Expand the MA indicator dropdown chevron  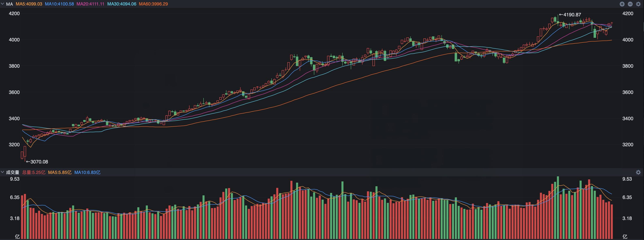pos(2,4)
